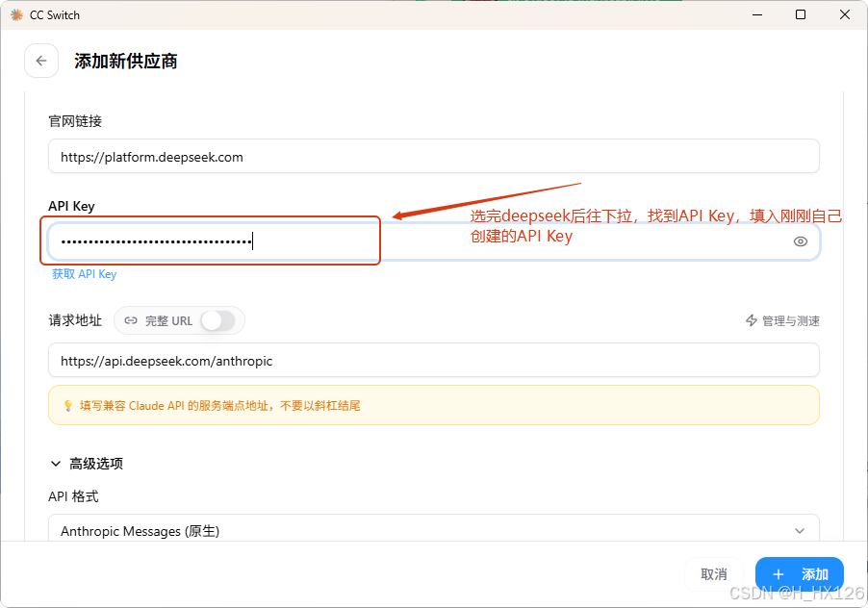Click the lightbulb hint icon
Screen dimensions: 868x608
coord(68,406)
